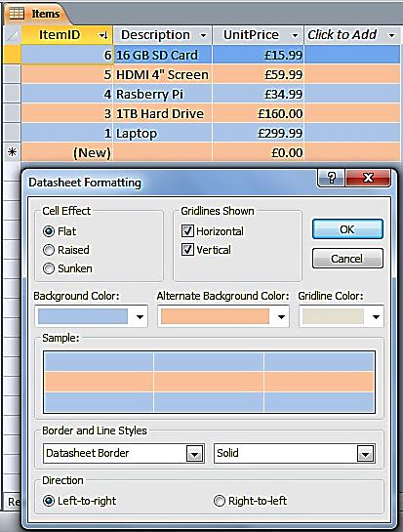Image resolution: width=403 pixels, height=532 pixels.
Task: Click the Items table icon in tab
Action: point(17,14)
